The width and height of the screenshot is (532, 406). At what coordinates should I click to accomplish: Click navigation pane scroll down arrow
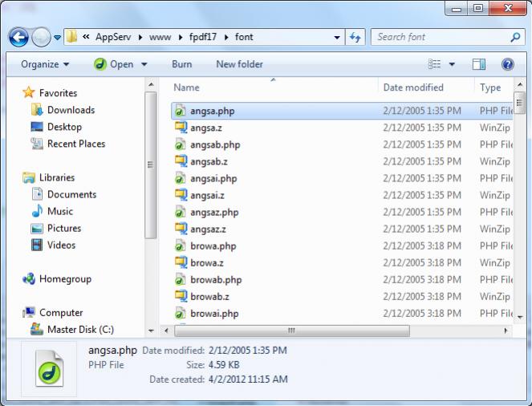tap(151, 331)
